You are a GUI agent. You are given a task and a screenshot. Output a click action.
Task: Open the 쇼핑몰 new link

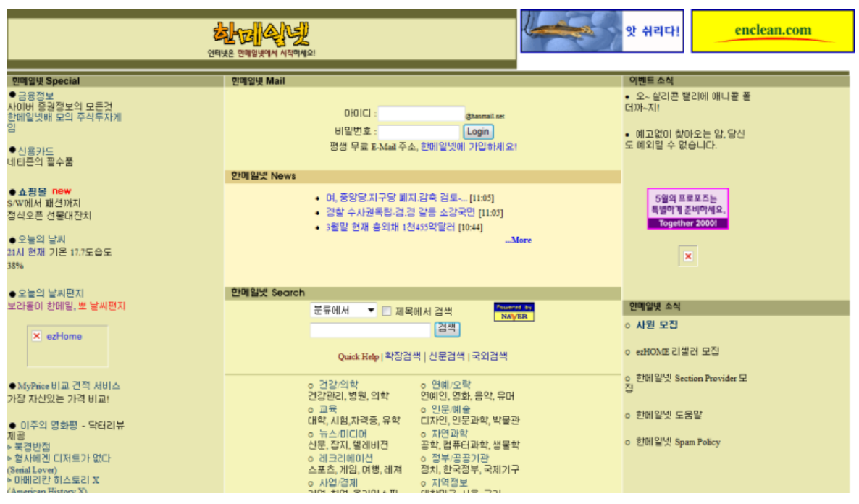click(x=44, y=191)
